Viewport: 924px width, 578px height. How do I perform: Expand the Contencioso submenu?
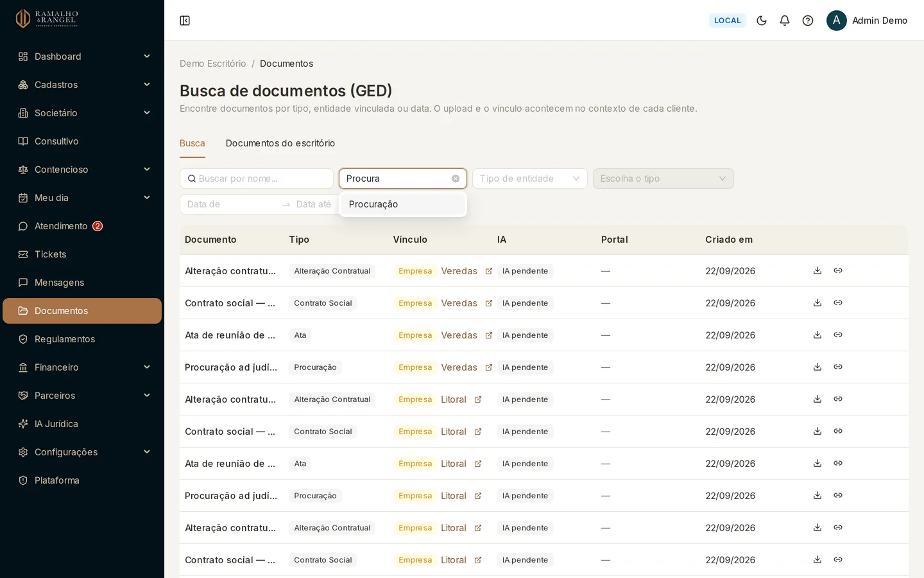tap(147, 170)
